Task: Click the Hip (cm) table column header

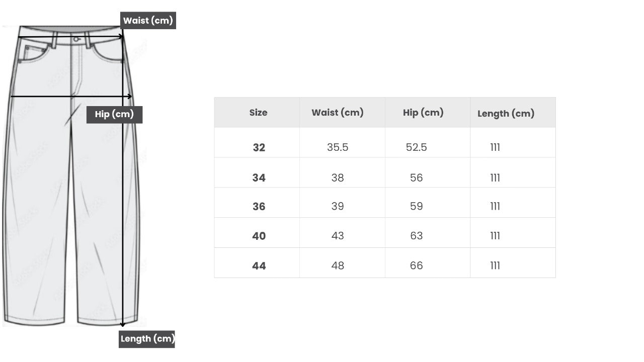Action: 423,113
